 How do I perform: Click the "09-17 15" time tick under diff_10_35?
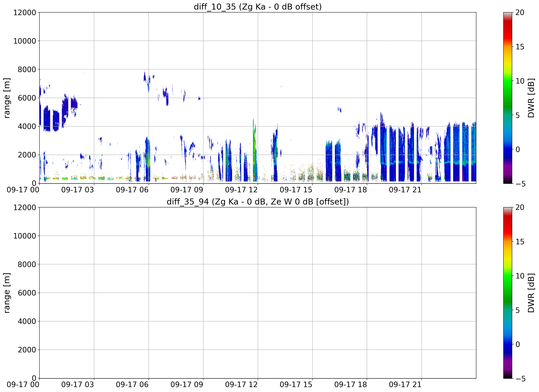pyautogui.click(x=296, y=190)
